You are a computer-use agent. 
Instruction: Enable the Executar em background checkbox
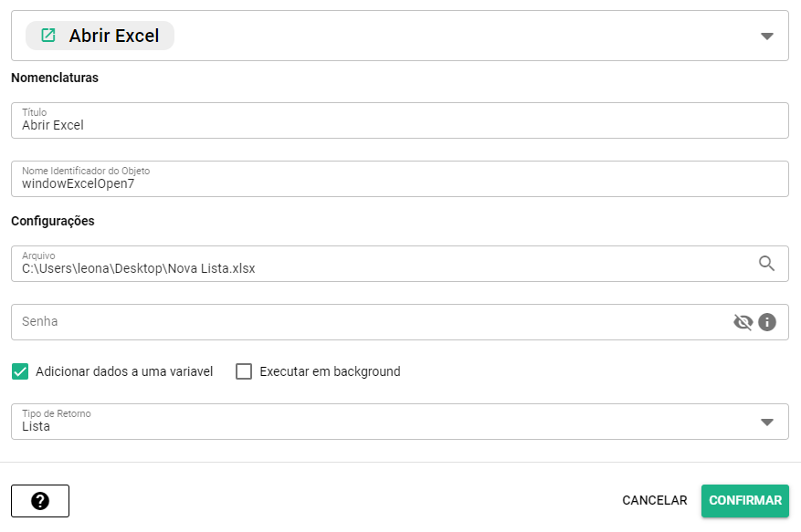[x=244, y=371]
